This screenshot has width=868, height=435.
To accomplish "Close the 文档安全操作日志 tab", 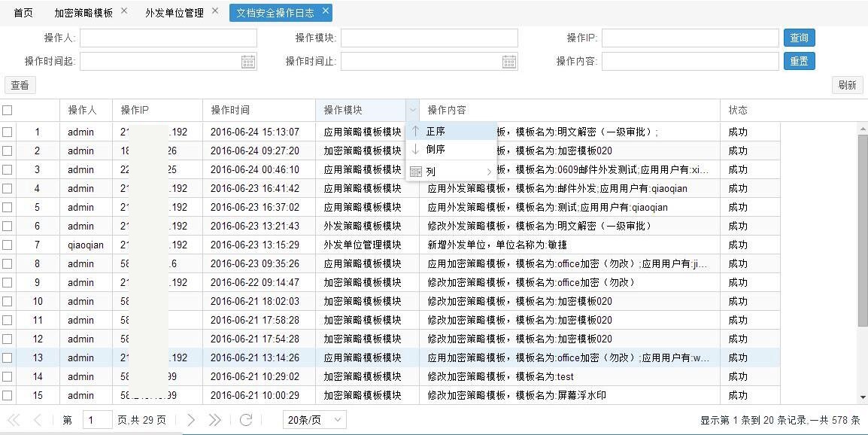I will pyautogui.click(x=325, y=11).
